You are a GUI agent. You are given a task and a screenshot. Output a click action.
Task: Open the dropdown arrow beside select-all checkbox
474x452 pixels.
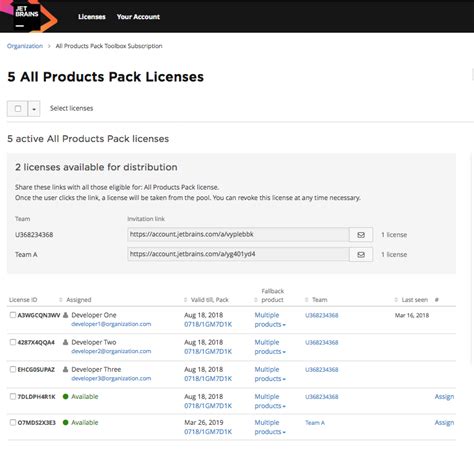pos(34,109)
